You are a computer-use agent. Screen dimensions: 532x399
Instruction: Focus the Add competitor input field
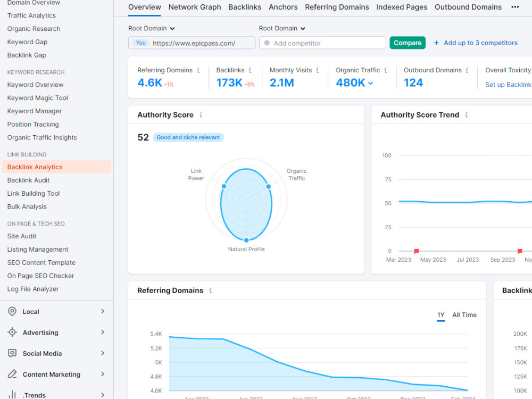point(322,43)
